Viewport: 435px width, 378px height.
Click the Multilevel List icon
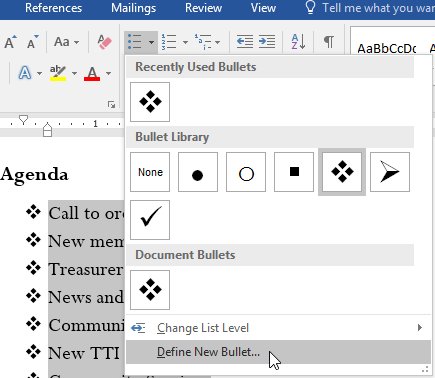(x=203, y=42)
